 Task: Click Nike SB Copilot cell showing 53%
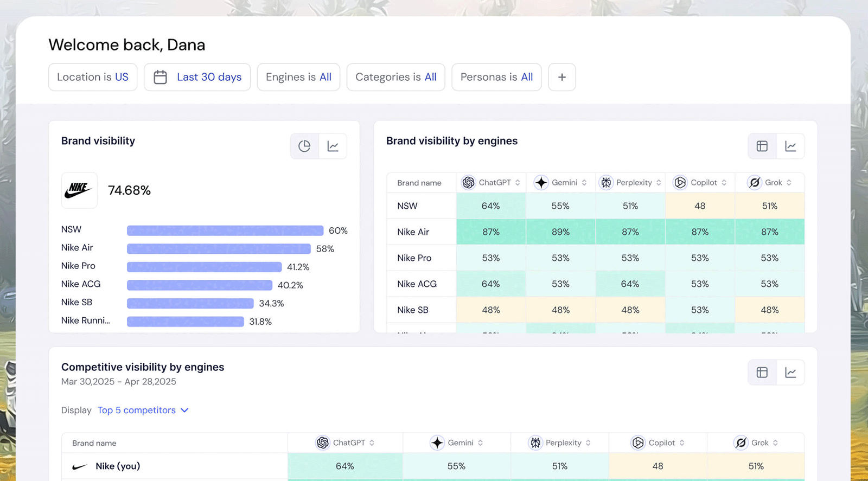coord(700,310)
